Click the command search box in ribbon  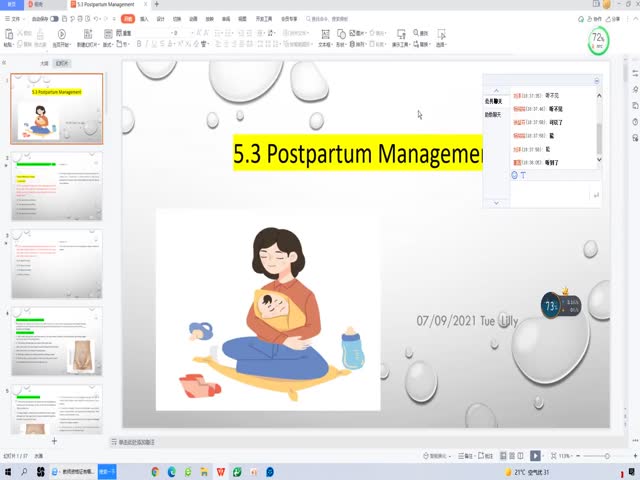[x=327, y=19]
